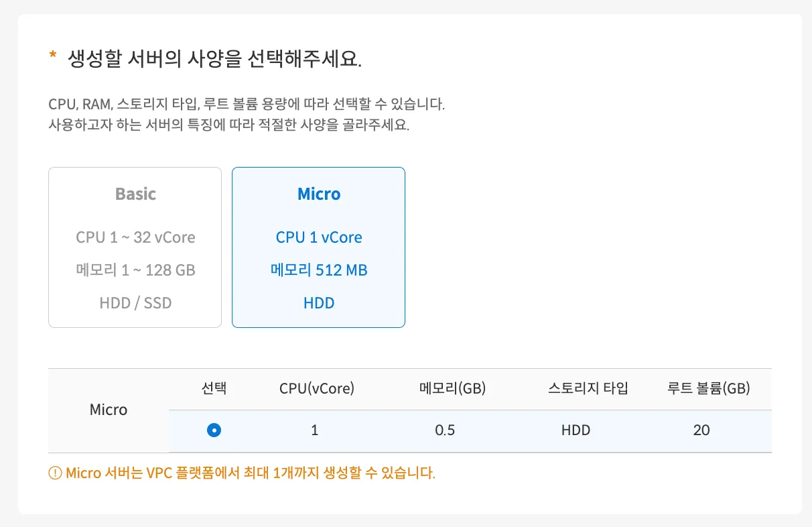Click the orange Micro 서버 VPC notice text

(251, 473)
